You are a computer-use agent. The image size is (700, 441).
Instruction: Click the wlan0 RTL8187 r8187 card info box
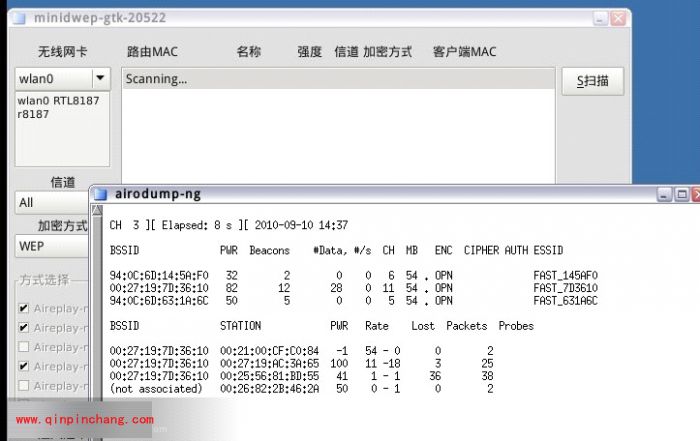coord(62,129)
